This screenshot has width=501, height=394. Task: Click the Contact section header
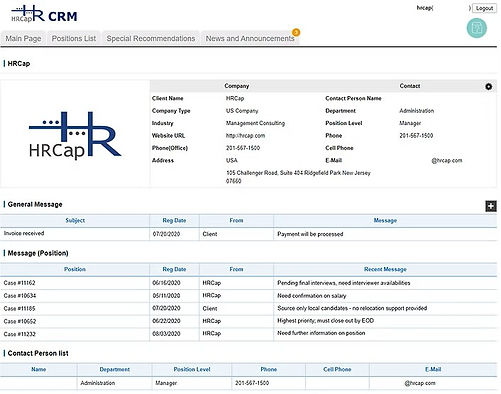click(410, 86)
